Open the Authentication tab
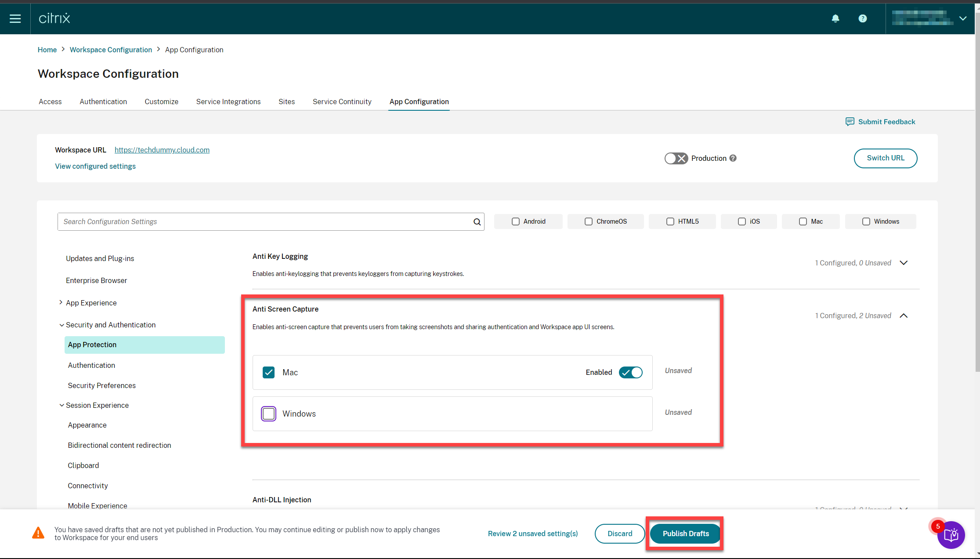Viewport: 980px width, 559px height. [x=103, y=102]
